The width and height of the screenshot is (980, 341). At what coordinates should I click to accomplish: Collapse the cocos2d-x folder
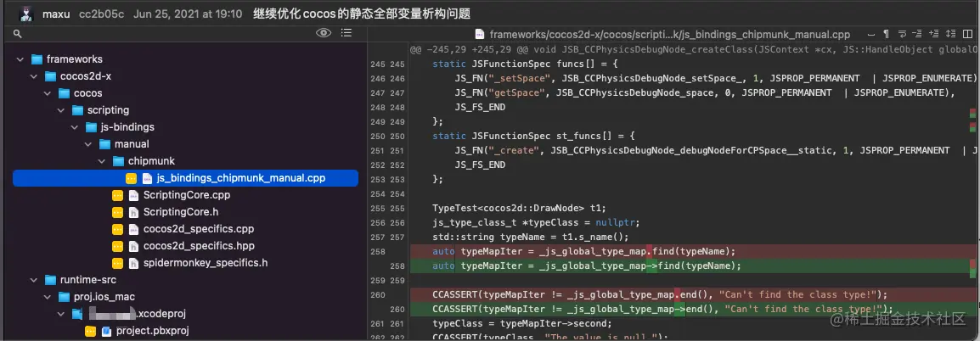[x=34, y=76]
